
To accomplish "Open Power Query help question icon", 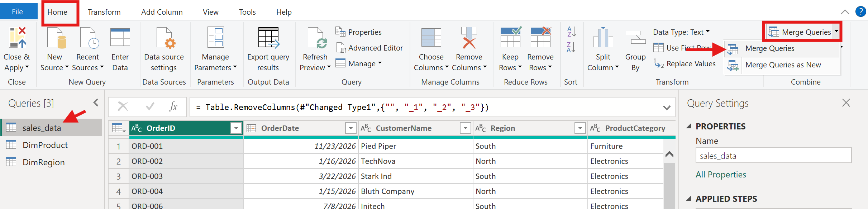I will tap(860, 11).
